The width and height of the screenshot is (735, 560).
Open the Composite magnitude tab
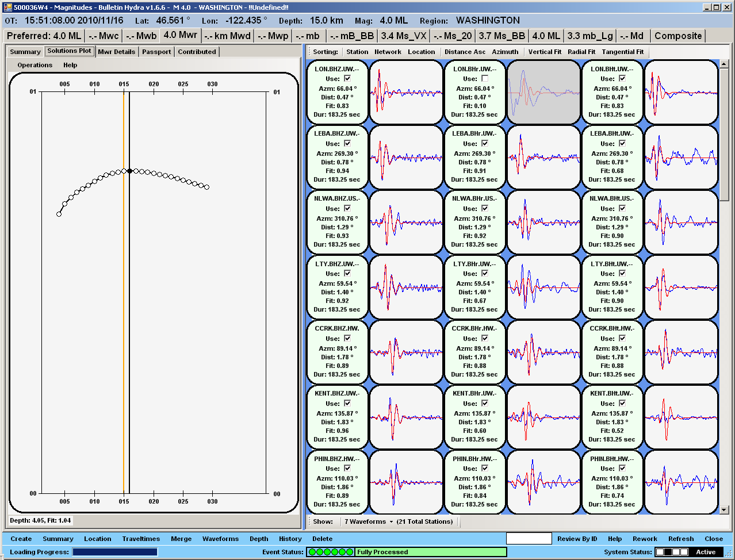tap(679, 36)
